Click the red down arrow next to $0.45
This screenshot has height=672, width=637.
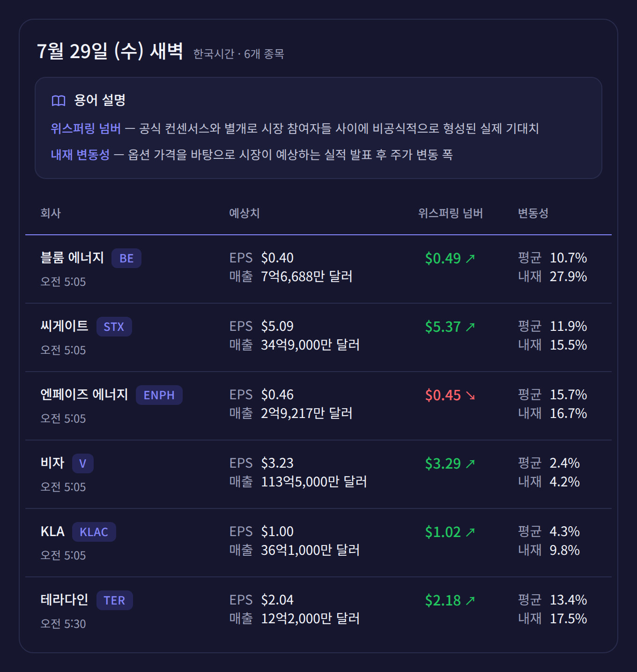(x=470, y=396)
